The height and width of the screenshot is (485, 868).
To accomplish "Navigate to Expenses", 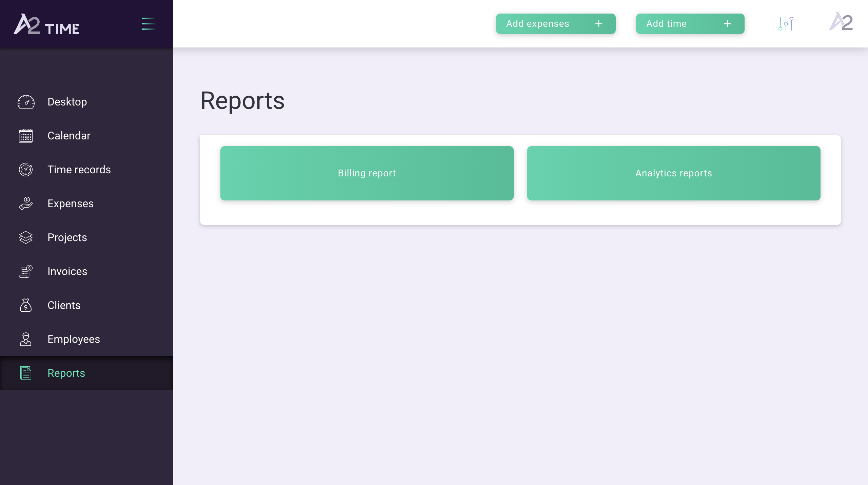I will point(86,203).
